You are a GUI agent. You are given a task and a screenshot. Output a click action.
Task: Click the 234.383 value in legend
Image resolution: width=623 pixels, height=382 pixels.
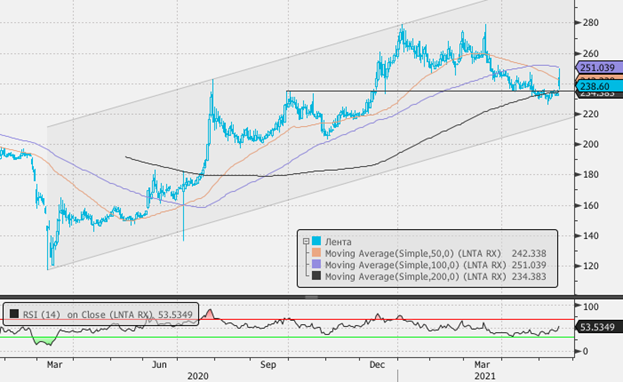529,276
